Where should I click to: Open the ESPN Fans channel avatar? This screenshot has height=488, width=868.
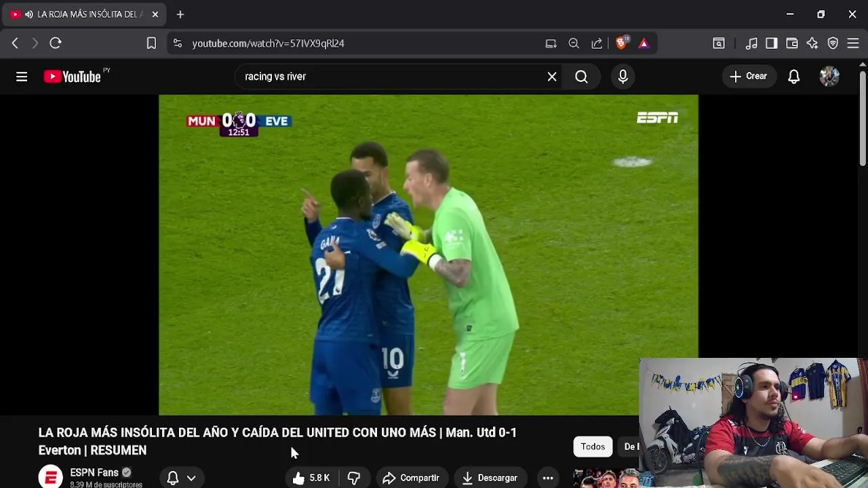51,476
